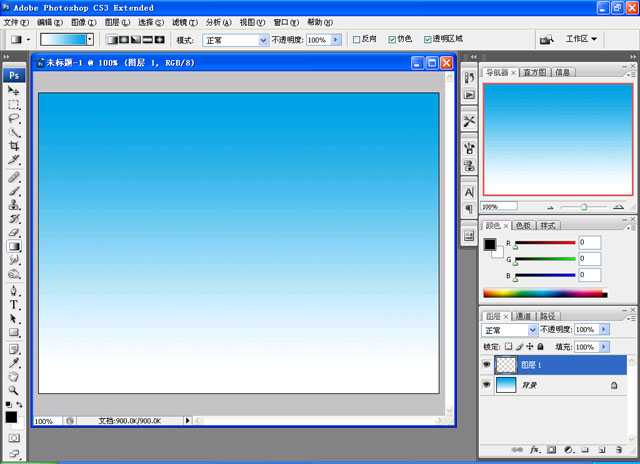Open the tool preset picker arrow

28,40
